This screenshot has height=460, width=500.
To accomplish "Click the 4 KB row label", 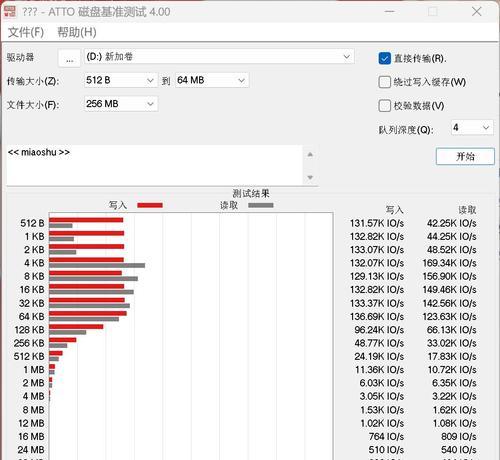I will pyautogui.click(x=34, y=263).
